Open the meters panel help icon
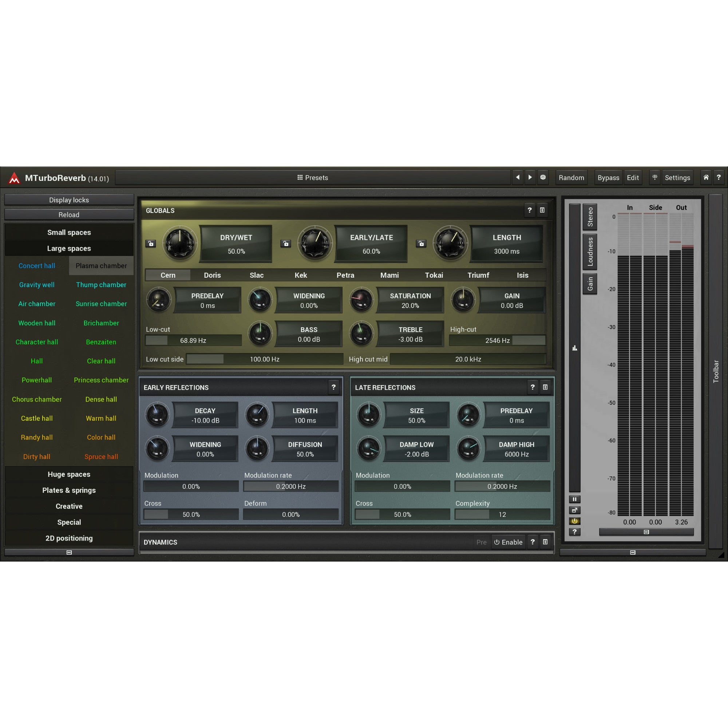The width and height of the screenshot is (728, 728). [574, 532]
